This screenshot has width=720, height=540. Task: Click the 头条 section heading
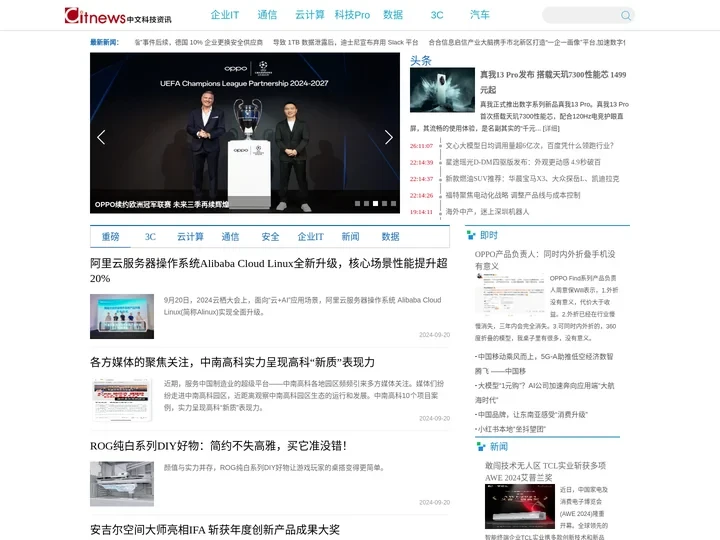click(421, 61)
